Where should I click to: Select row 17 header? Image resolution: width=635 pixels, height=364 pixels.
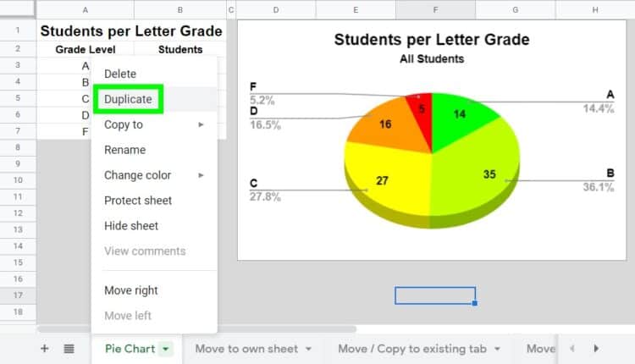click(18, 295)
